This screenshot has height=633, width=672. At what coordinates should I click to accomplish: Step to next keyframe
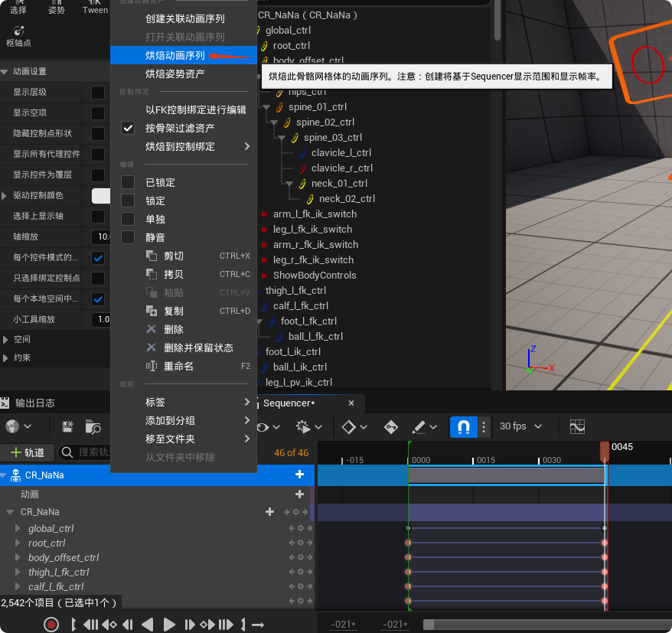(x=207, y=625)
